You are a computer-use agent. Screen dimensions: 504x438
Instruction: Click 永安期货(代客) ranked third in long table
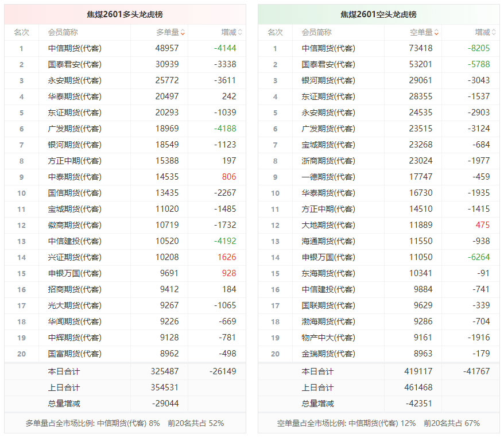click(x=75, y=81)
